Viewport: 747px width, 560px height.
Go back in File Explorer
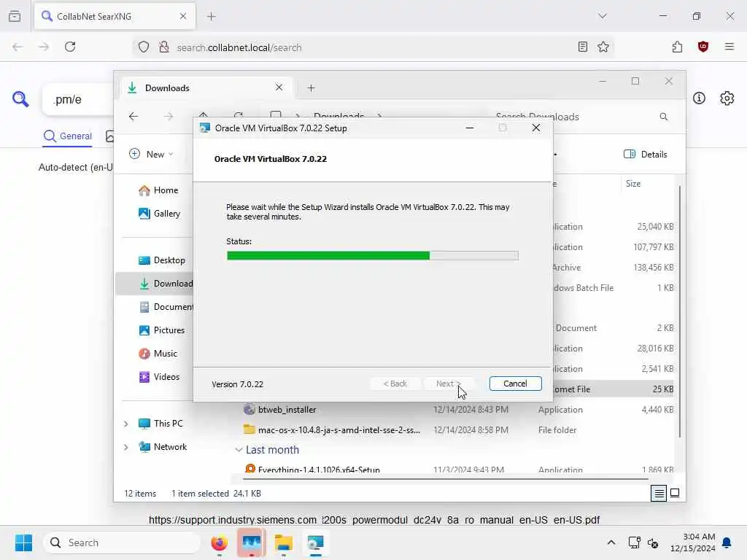(x=133, y=117)
